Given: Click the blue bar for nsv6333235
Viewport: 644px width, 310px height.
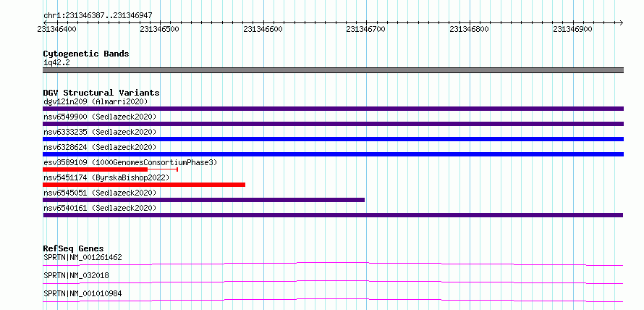Looking at the screenshot, I should point(333,139).
